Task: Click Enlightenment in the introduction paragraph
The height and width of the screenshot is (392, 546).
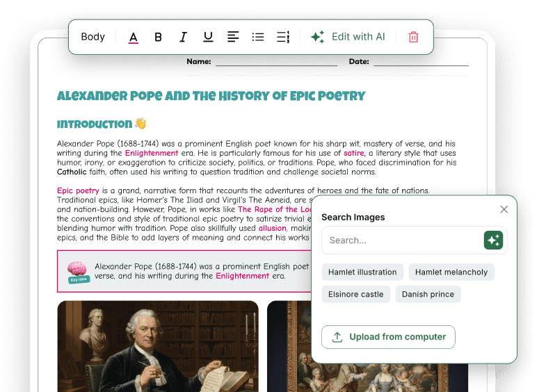Action: click(x=152, y=153)
